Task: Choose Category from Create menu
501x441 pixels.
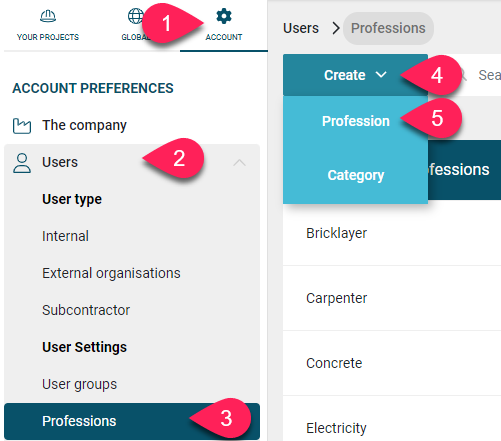Action: click(x=355, y=175)
